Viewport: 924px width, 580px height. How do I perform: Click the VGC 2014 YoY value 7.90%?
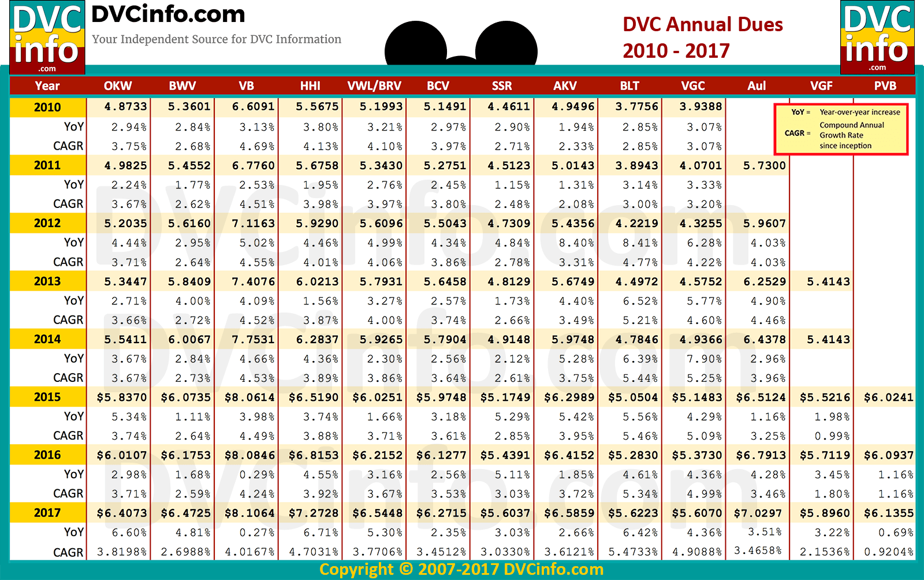coord(704,359)
